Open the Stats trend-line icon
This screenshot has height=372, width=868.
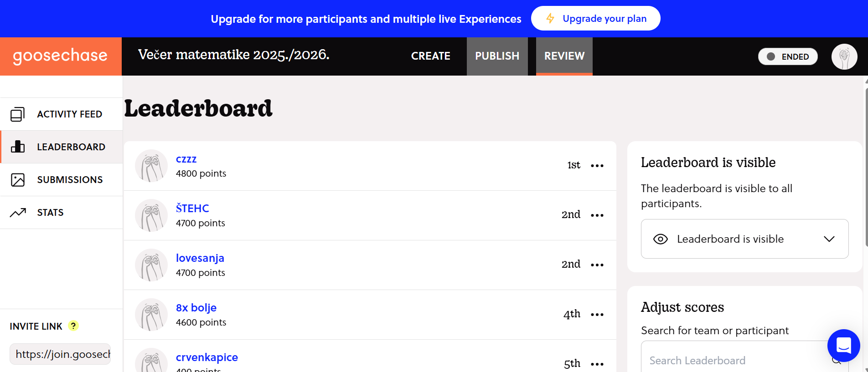point(18,212)
